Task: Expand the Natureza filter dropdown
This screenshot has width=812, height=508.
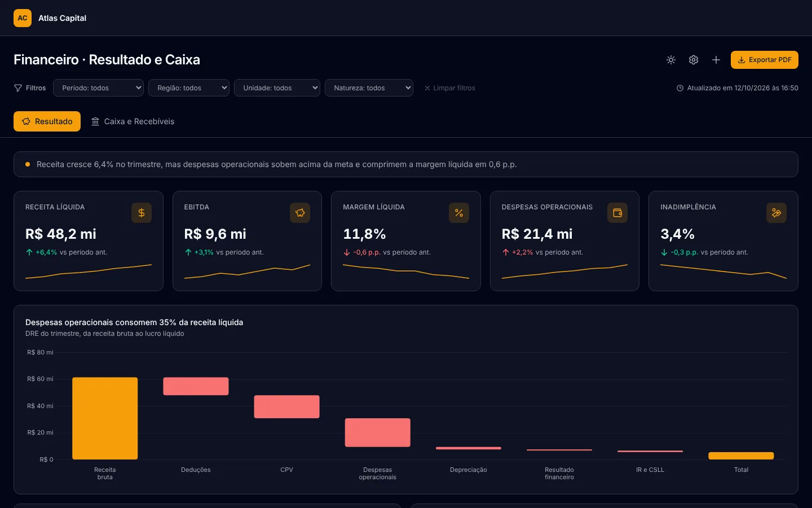Action: (x=369, y=88)
